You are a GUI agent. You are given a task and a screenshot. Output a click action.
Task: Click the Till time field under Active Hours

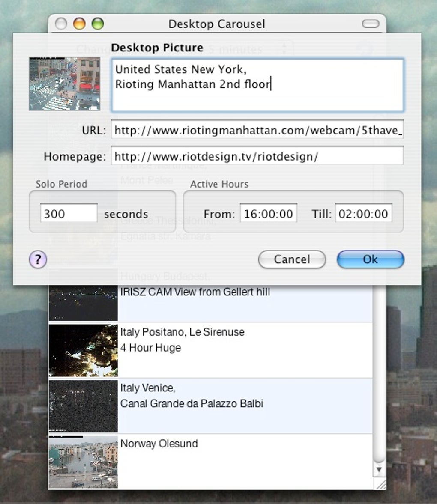click(363, 213)
